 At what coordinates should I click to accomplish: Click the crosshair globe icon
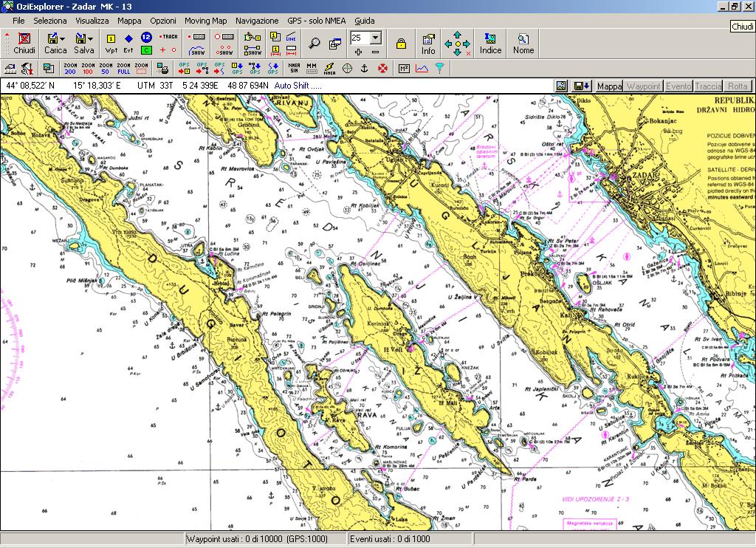pyautogui.click(x=347, y=69)
